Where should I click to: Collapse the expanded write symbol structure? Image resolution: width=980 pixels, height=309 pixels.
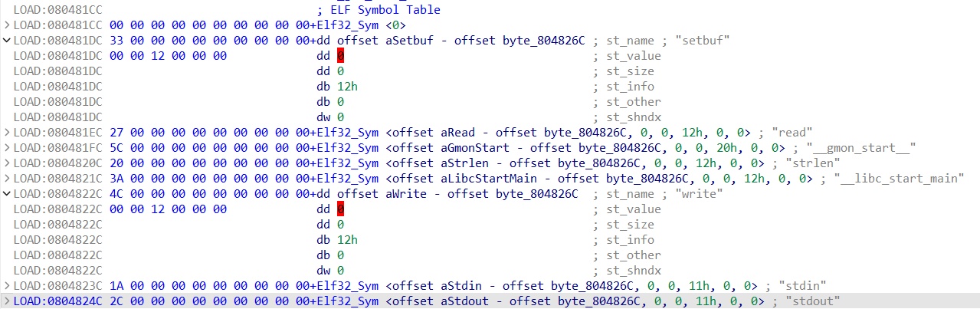7,194
